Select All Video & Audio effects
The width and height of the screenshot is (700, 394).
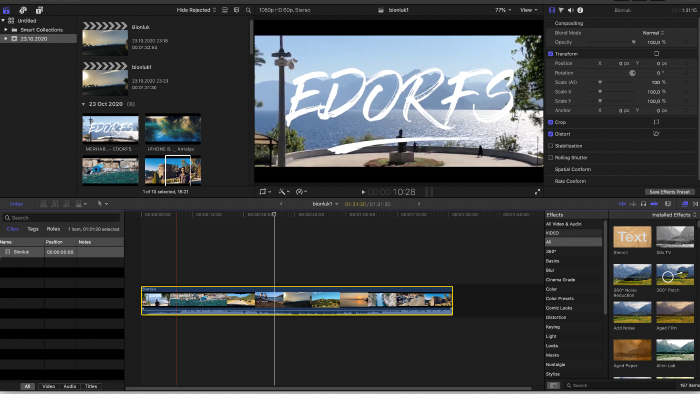click(x=564, y=224)
